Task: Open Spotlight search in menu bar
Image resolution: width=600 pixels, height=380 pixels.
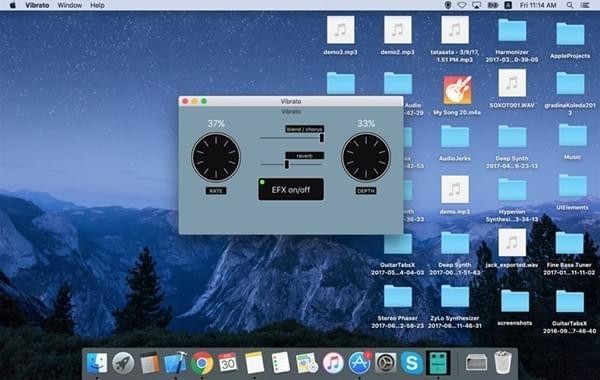Action: pos(570,5)
